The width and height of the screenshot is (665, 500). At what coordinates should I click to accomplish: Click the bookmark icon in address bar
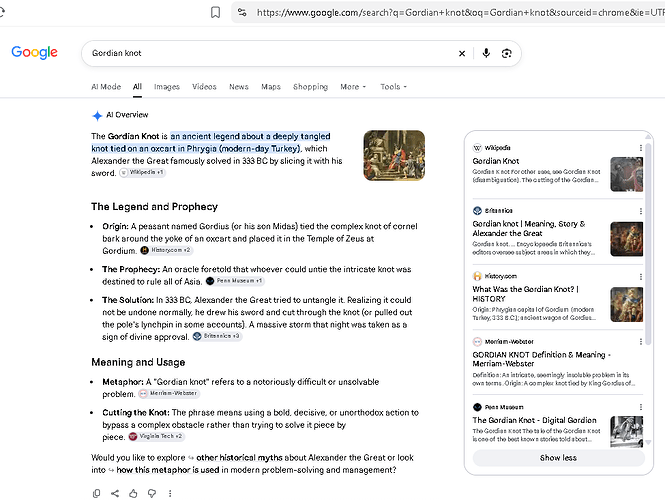click(215, 12)
